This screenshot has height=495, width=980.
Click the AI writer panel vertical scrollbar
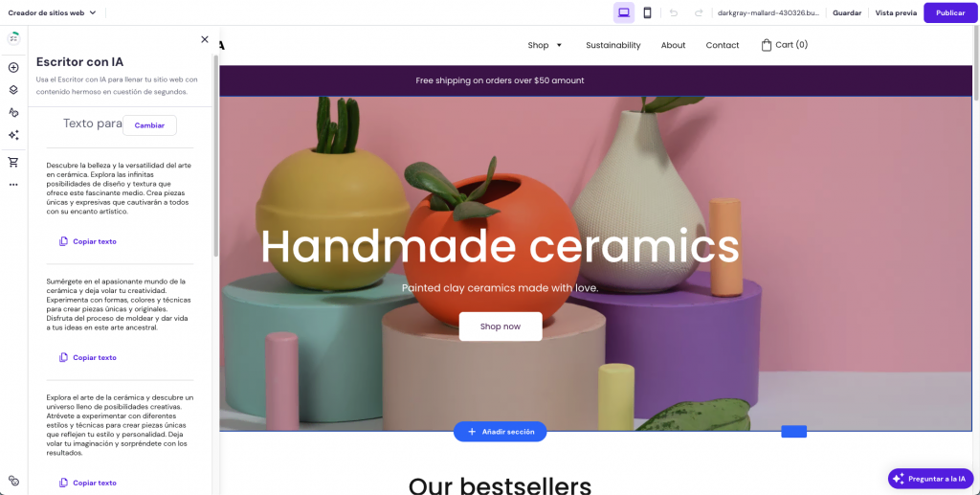point(215,156)
